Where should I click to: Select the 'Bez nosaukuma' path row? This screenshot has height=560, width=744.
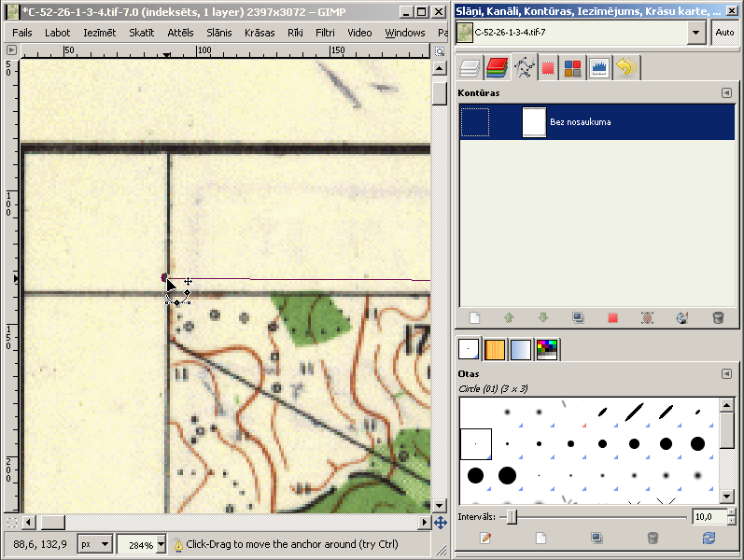[597, 122]
